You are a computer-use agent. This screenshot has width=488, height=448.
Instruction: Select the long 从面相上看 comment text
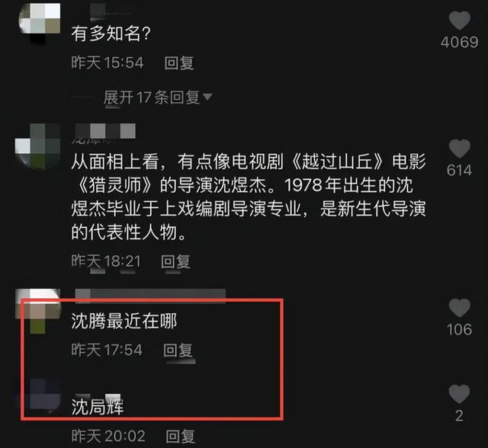click(x=249, y=197)
